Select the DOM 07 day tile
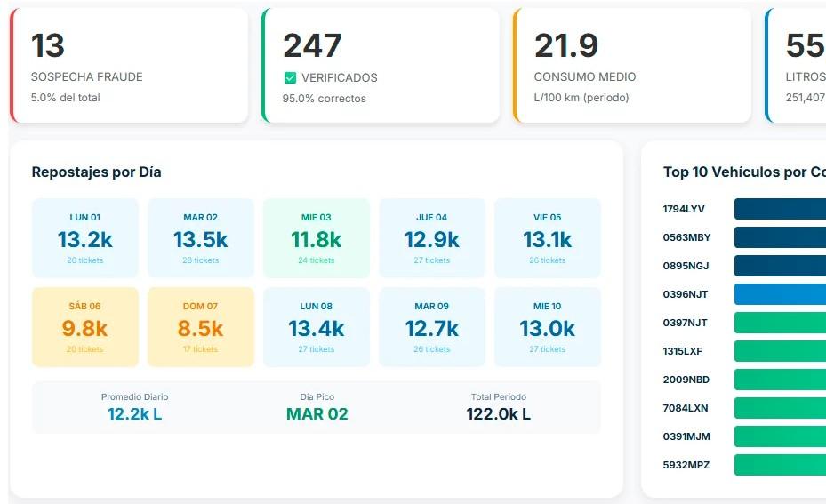Screen dimensions: 826x504 click(201, 327)
